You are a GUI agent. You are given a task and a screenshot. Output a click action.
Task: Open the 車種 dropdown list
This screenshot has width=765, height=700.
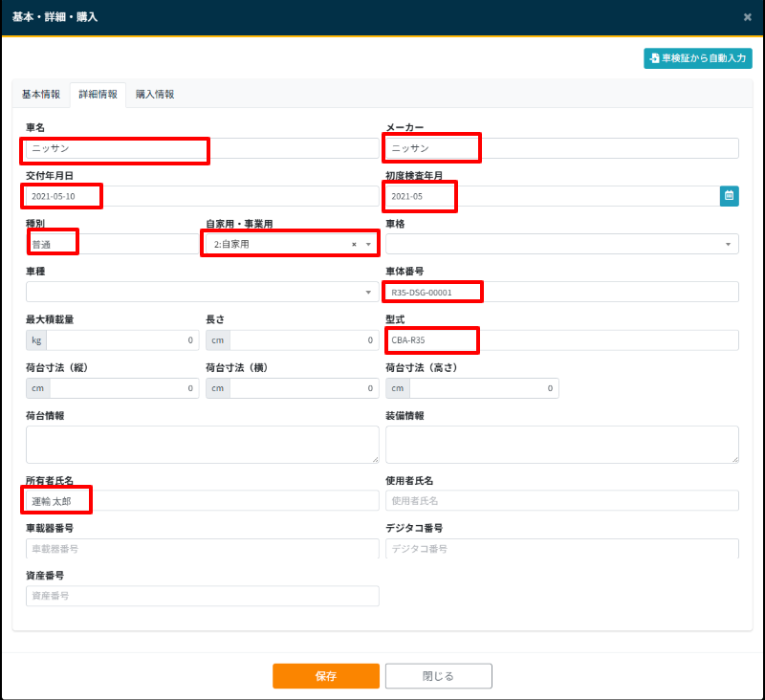point(203,292)
